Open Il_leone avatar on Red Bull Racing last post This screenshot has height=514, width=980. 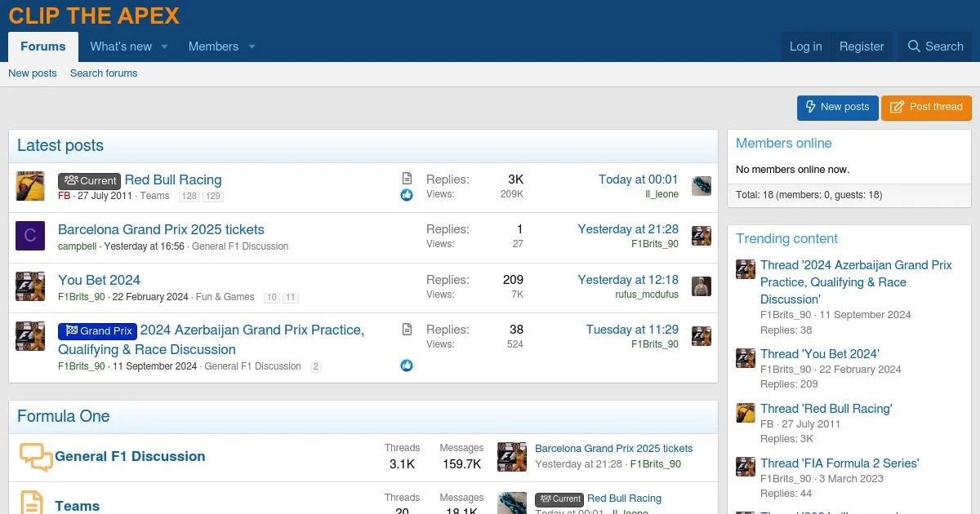tap(702, 186)
